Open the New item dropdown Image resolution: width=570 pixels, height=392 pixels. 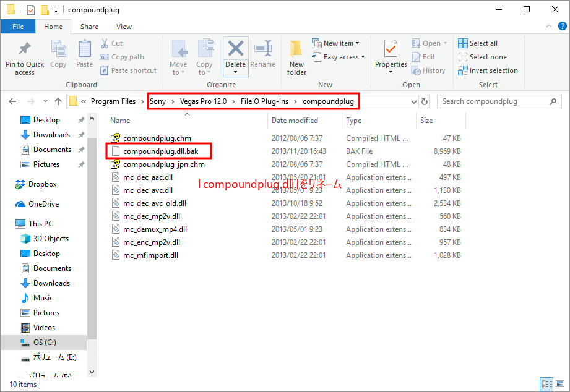click(x=342, y=43)
